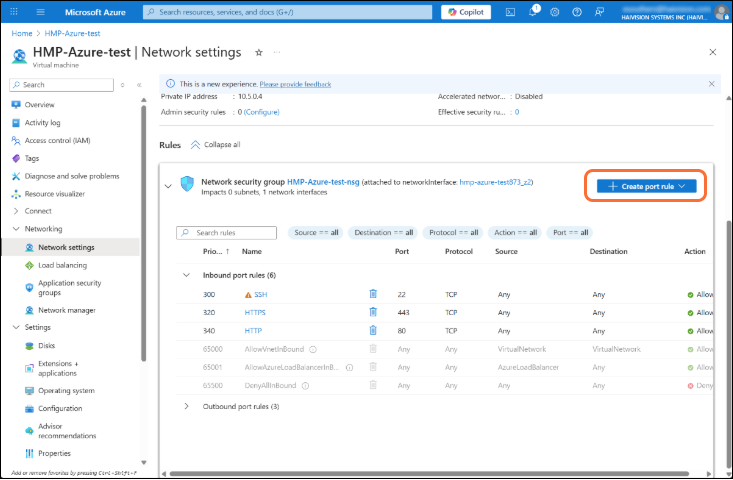Open the Azure Cloud Shell icon
Viewport: 733px width, 480px height.
click(510, 12)
